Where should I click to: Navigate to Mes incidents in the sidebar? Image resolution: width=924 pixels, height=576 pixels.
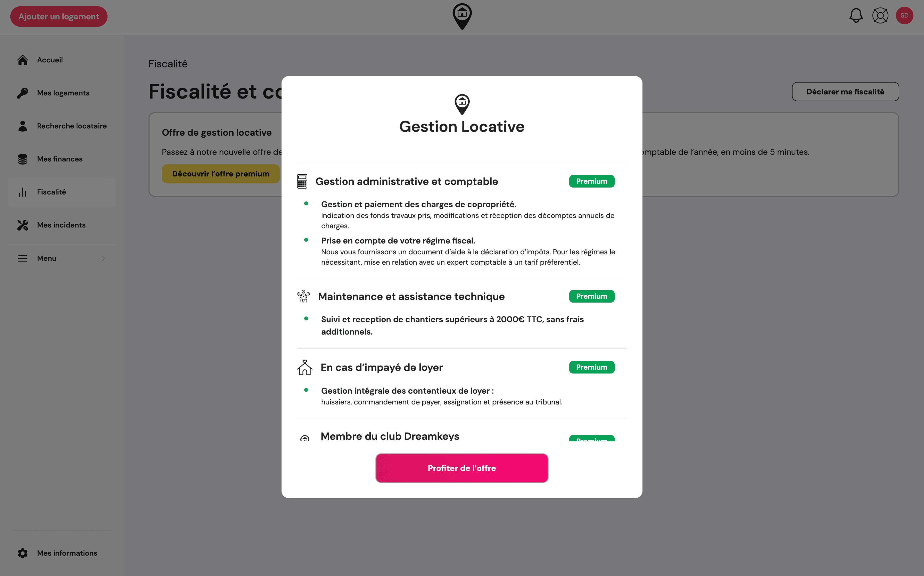point(61,225)
